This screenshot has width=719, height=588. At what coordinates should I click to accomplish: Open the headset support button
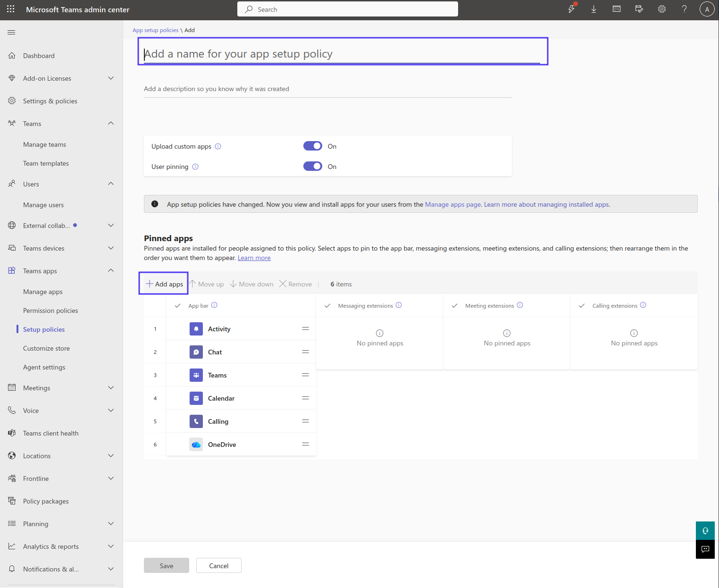pos(705,530)
